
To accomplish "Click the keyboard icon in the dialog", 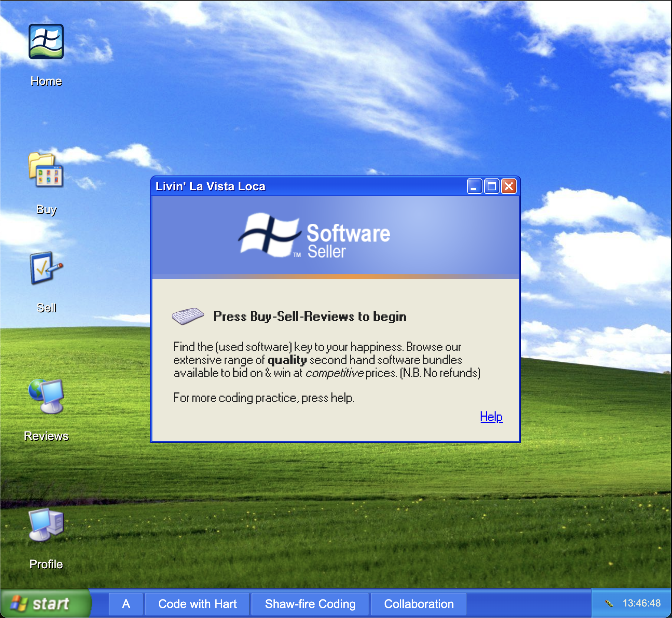I will (x=188, y=316).
